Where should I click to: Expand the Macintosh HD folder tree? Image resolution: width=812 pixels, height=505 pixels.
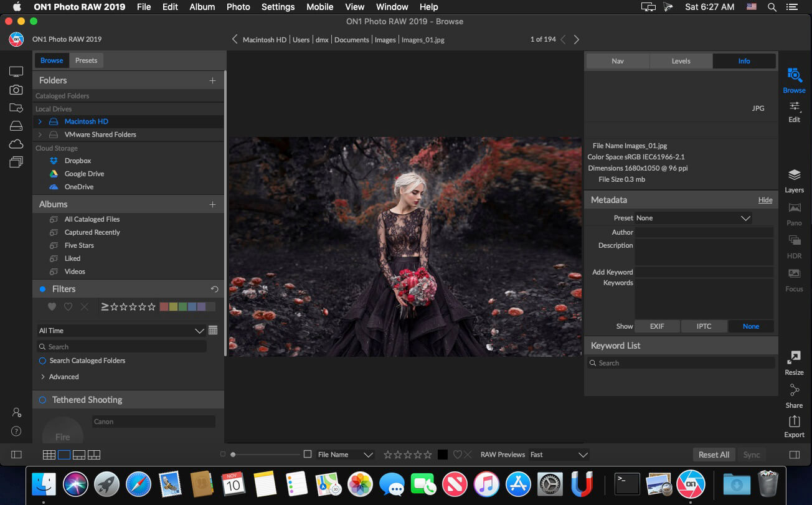tap(40, 121)
